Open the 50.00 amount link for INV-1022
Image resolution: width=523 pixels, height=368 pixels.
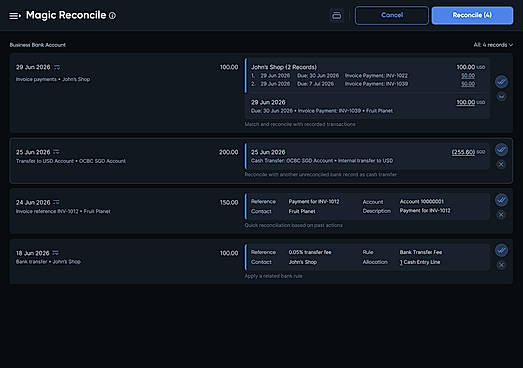[468, 76]
